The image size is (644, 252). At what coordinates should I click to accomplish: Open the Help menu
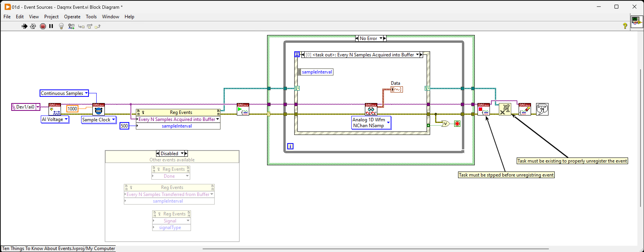(129, 17)
